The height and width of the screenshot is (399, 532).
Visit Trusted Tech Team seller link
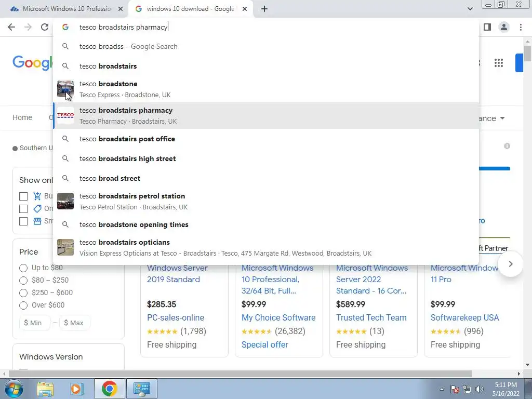(x=371, y=317)
